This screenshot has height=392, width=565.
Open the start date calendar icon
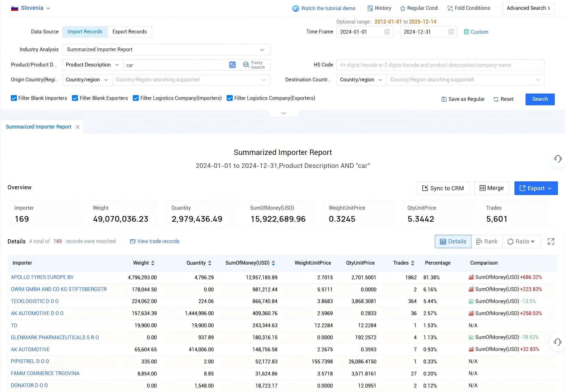(x=387, y=32)
